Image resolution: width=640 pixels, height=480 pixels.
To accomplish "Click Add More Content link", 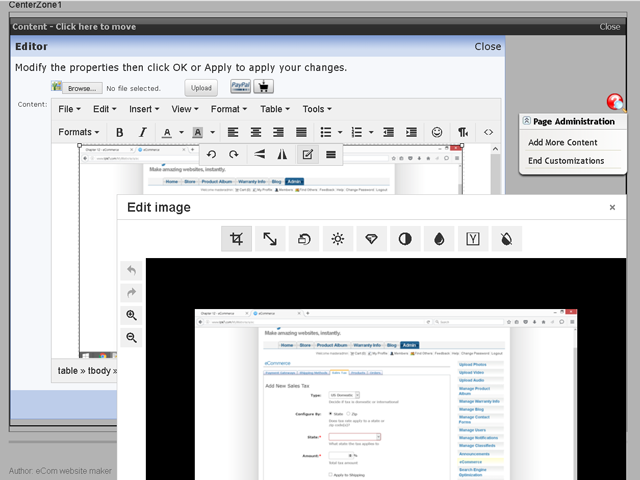I will click(562, 142).
